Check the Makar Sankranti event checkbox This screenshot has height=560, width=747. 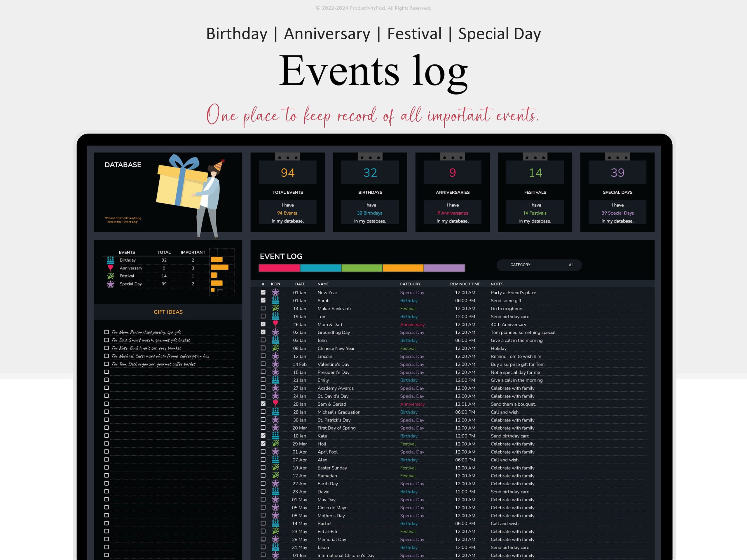pyautogui.click(x=263, y=308)
